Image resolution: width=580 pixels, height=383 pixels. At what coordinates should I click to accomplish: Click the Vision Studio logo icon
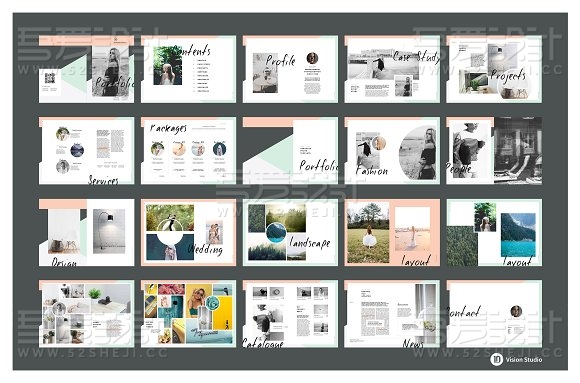point(496,359)
